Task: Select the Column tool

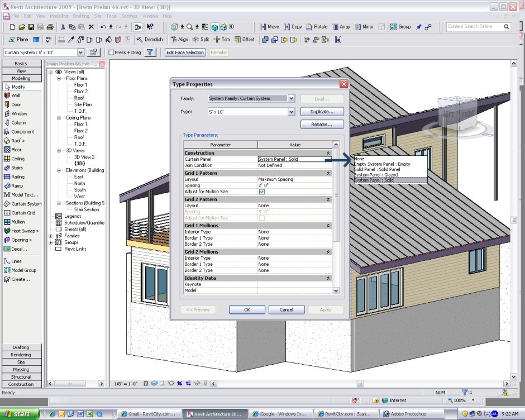Action: (15, 122)
